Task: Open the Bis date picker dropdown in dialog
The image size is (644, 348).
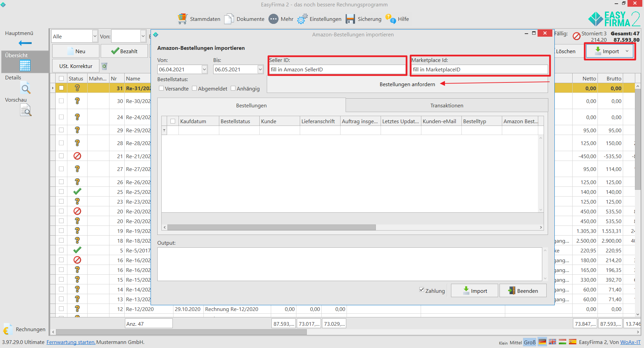Action: click(x=260, y=69)
